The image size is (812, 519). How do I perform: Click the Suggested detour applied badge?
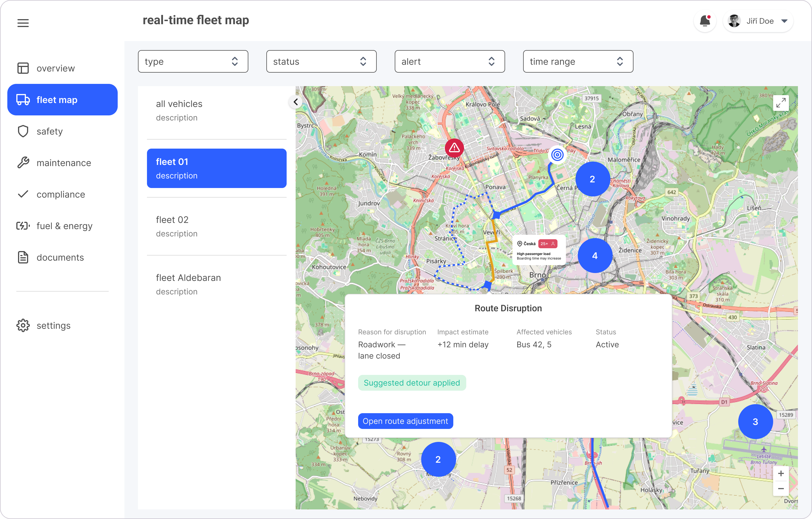412,383
